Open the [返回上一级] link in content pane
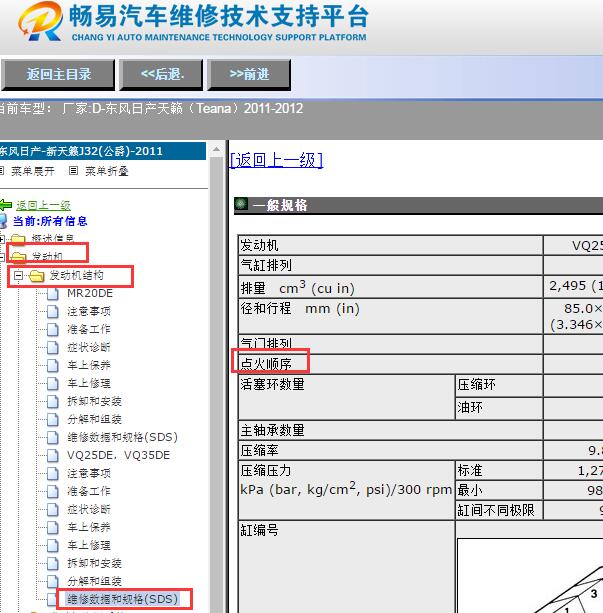 [x=276, y=160]
